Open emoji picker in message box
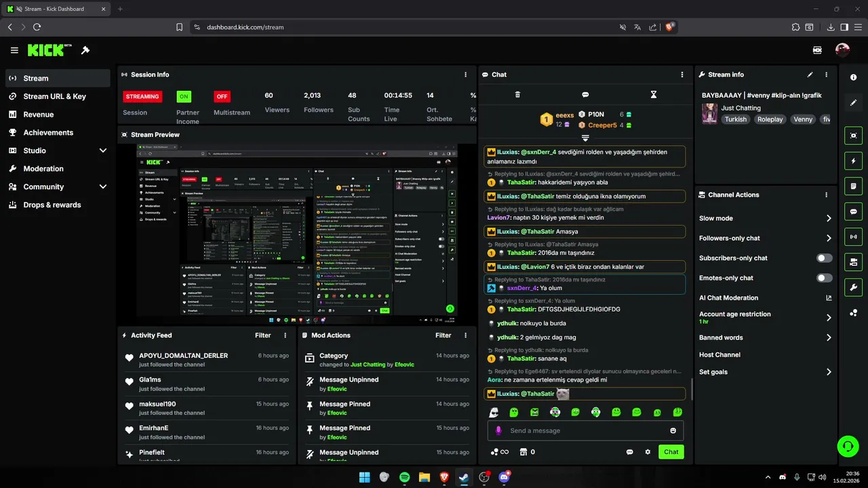Image resolution: width=868 pixels, height=488 pixels. [673, 430]
